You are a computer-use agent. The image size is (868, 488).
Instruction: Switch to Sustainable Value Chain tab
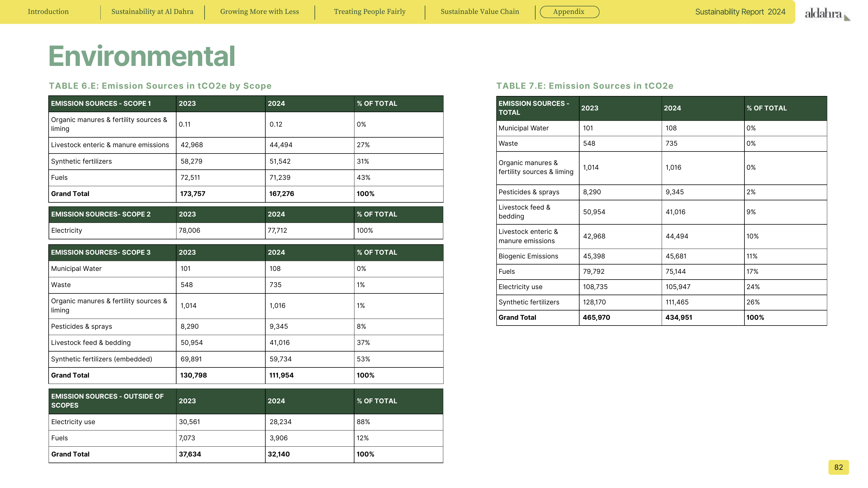(480, 12)
